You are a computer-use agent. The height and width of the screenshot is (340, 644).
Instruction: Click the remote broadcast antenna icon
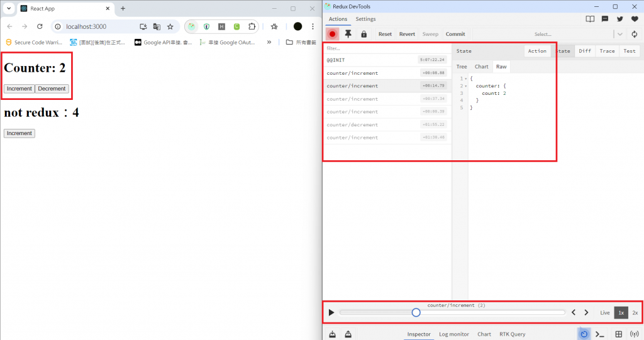635,334
